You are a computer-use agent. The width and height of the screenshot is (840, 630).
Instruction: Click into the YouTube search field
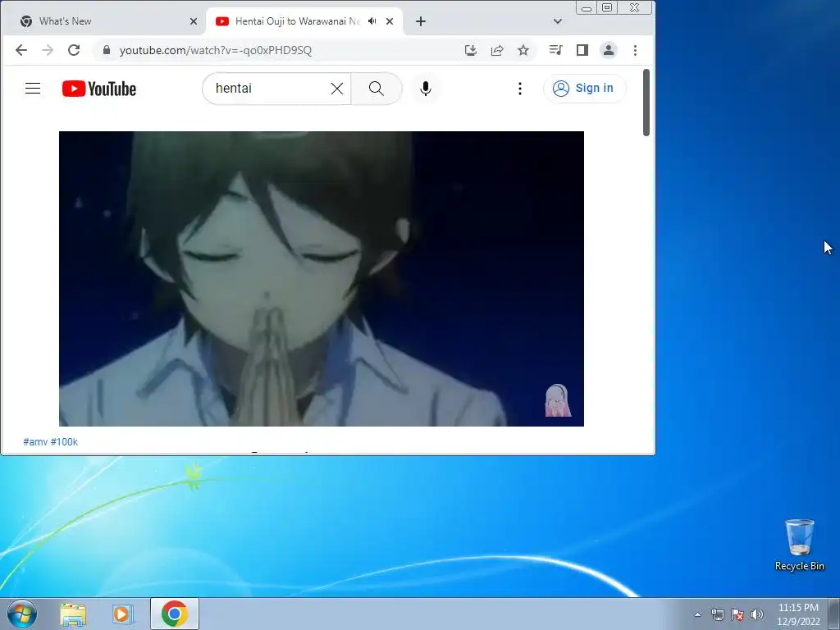[268, 89]
